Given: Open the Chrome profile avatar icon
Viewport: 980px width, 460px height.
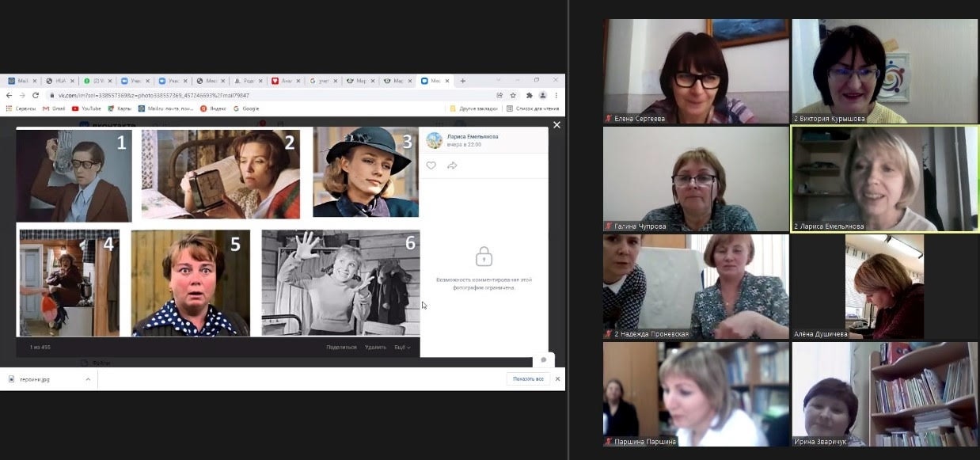Looking at the screenshot, I should (542, 95).
